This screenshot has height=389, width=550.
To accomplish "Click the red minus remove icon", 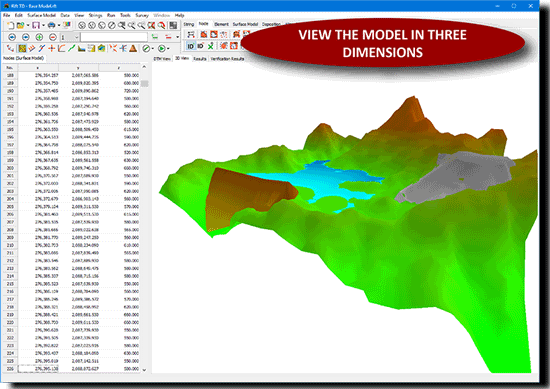I will point(53,37).
